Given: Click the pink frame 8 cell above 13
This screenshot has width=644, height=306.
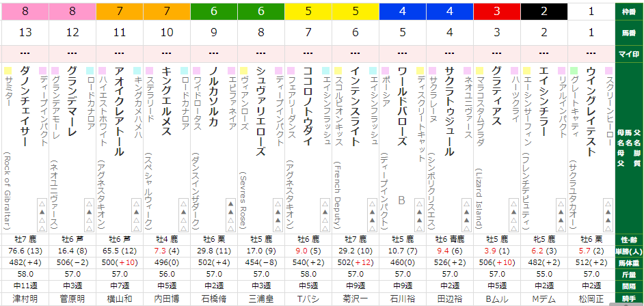Looking at the screenshot, I should 25,12.
